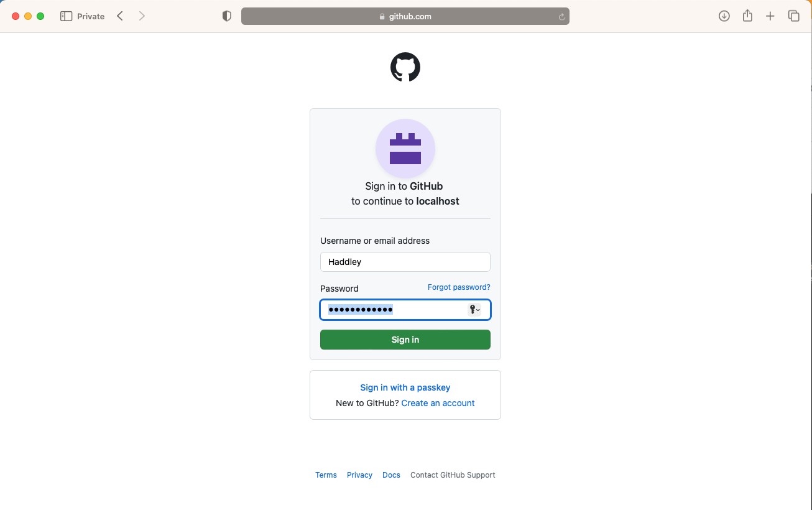Choose Sign in with a passkey
This screenshot has height=510, width=812.
pos(405,387)
